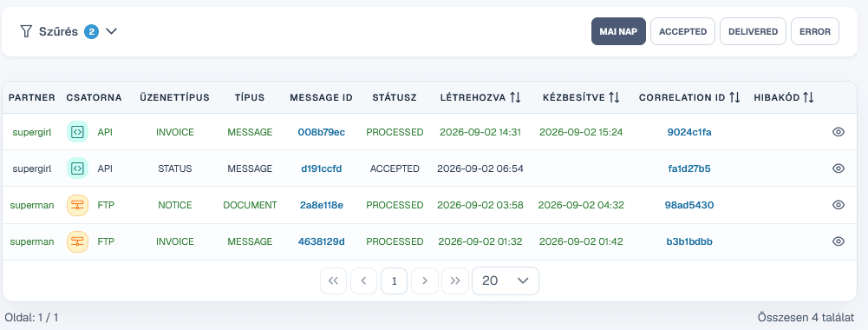Click the STATUS message type cell
This screenshot has height=330, width=868.
tap(174, 168)
